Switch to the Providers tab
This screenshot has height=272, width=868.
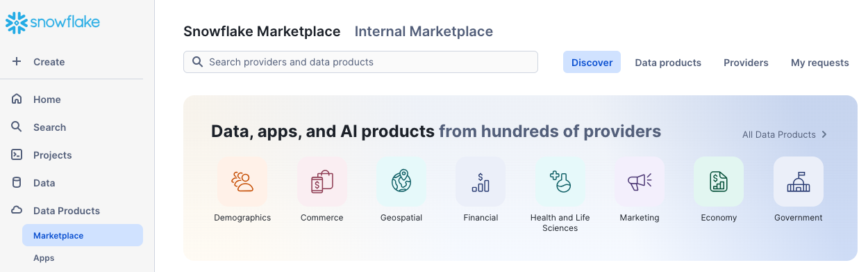click(746, 63)
